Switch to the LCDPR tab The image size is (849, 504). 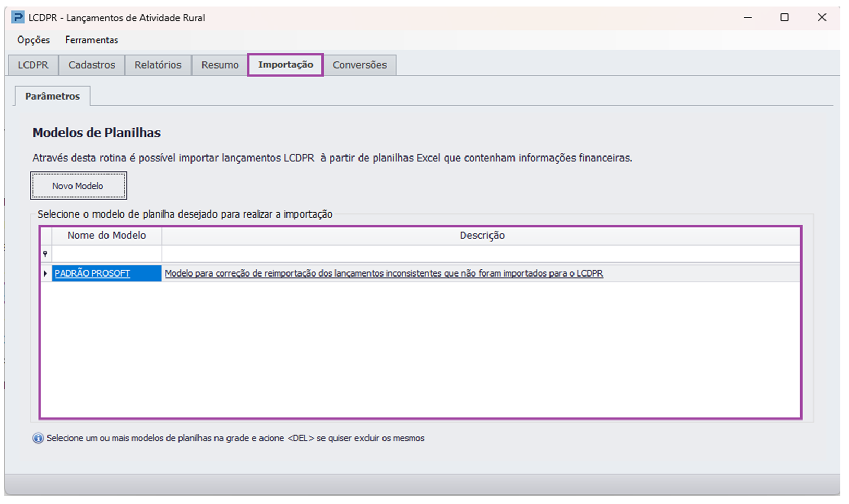[x=33, y=65]
